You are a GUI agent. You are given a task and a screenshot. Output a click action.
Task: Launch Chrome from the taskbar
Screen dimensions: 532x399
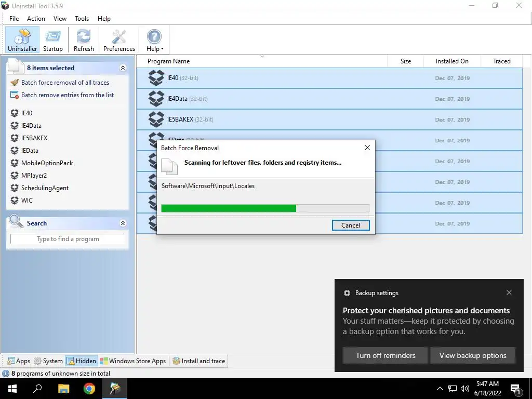point(89,389)
